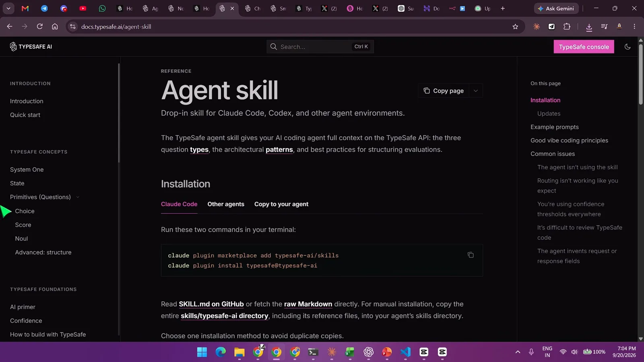Switch to the Other agents tab
Screen dimensions: 644x362
tap(226, 204)
